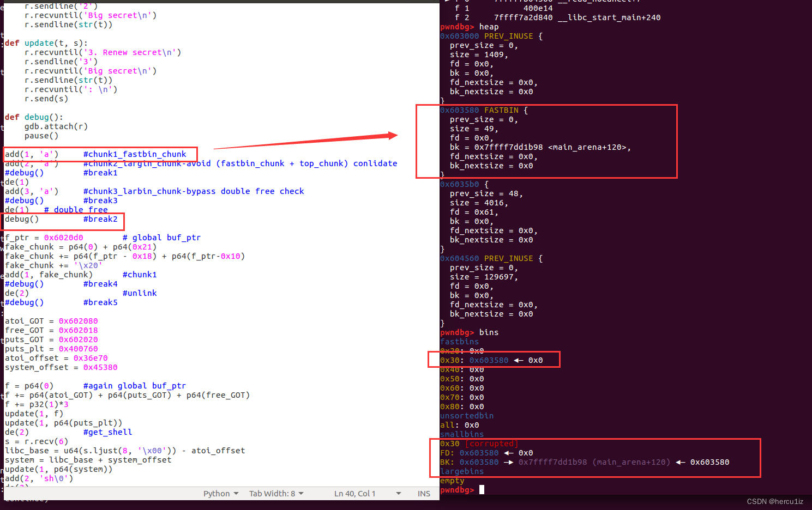Click the 'def update(t, s):' line
812x510 pixels.
[46, 43]
